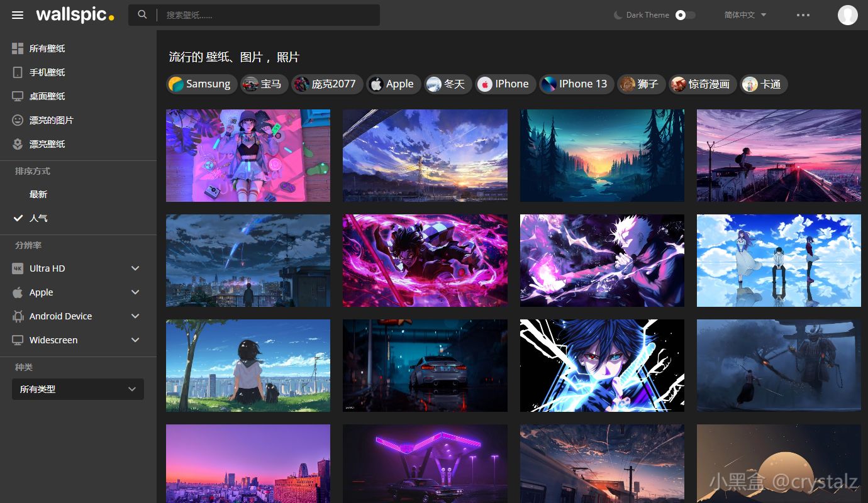The height and width of the screenshot is (503, 868).
Task: Click the Dark Theme moon icon
Action: pos(618,15)
